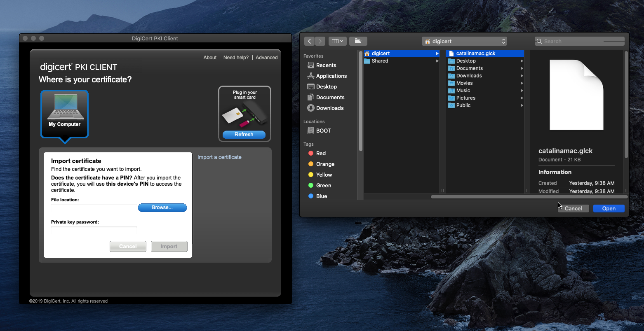The height and width of the screenshot is (331, 644).
Task: Open Downloads in Favorites sidebar
Action: tap(325, 108)
